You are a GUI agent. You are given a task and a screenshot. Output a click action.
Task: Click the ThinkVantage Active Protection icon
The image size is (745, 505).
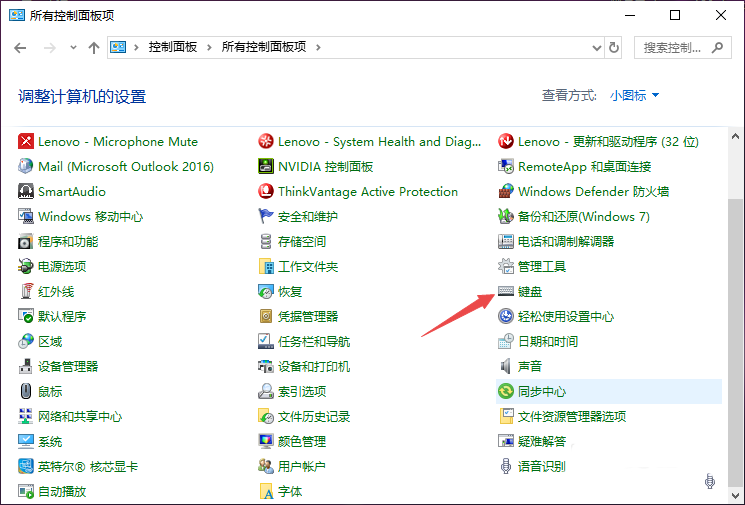(x=266, y=191)
